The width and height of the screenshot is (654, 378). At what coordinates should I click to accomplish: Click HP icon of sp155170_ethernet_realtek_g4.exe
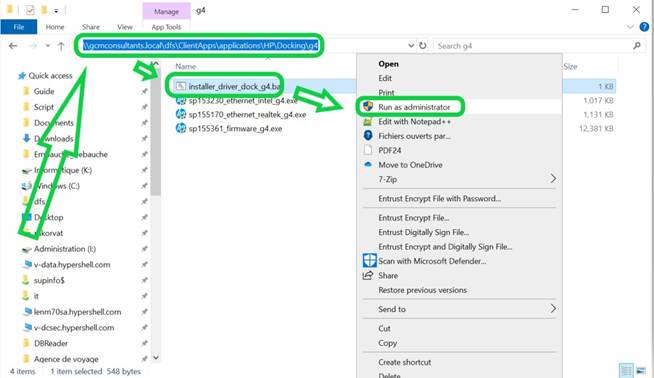(181, 114)
